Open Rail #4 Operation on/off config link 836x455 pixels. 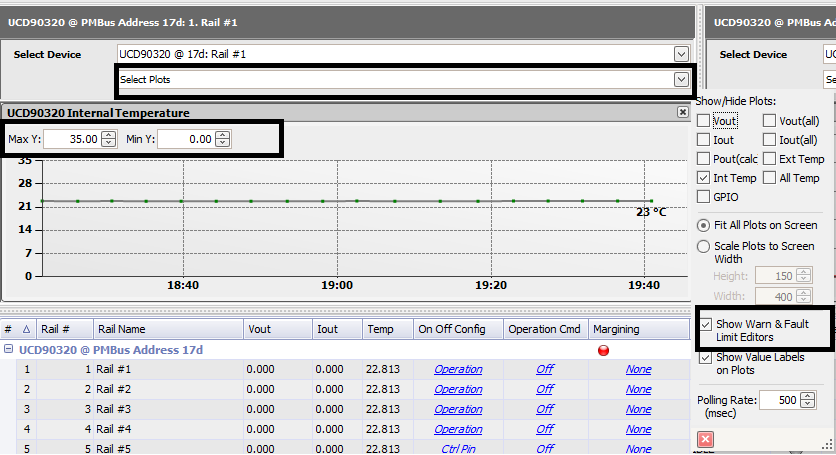[x=458, y=429]
